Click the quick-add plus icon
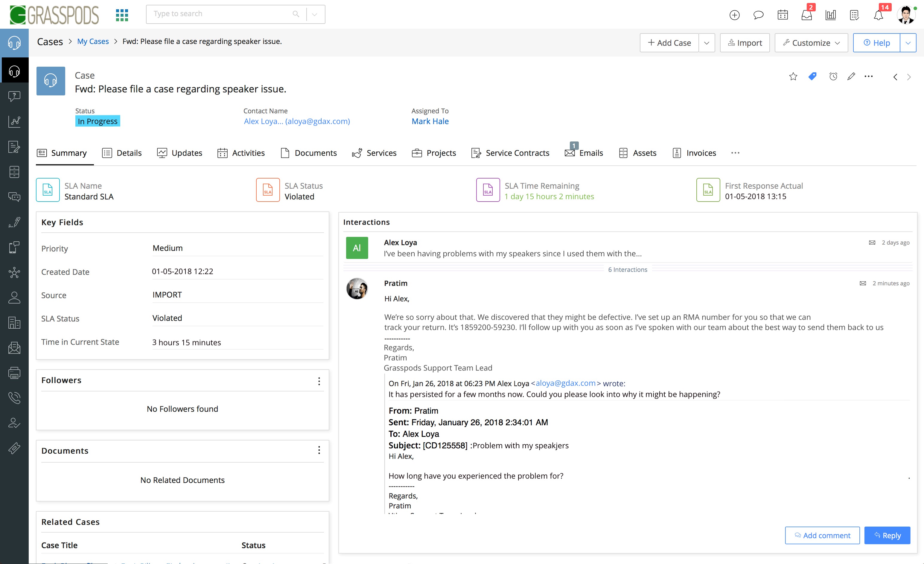The width and height of the screenshot is (924, 564). (734, 15)
